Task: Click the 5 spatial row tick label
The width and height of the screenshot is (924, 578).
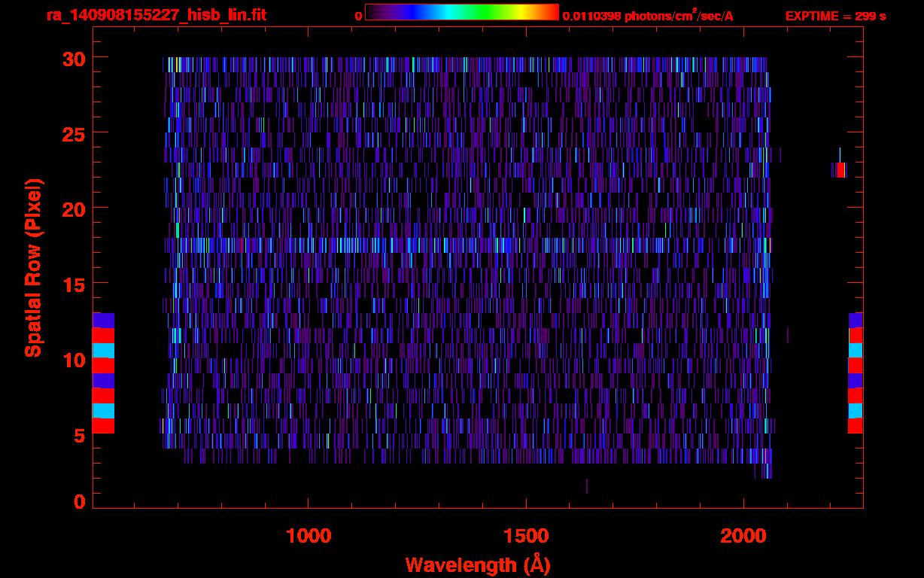Action: (x=79, y=434)
